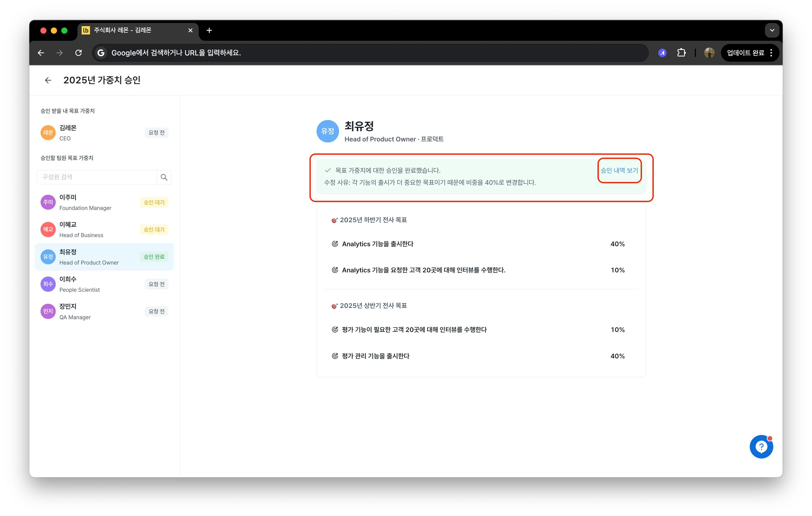Click the 레몬 orange avatar

(x=48, y=133)
